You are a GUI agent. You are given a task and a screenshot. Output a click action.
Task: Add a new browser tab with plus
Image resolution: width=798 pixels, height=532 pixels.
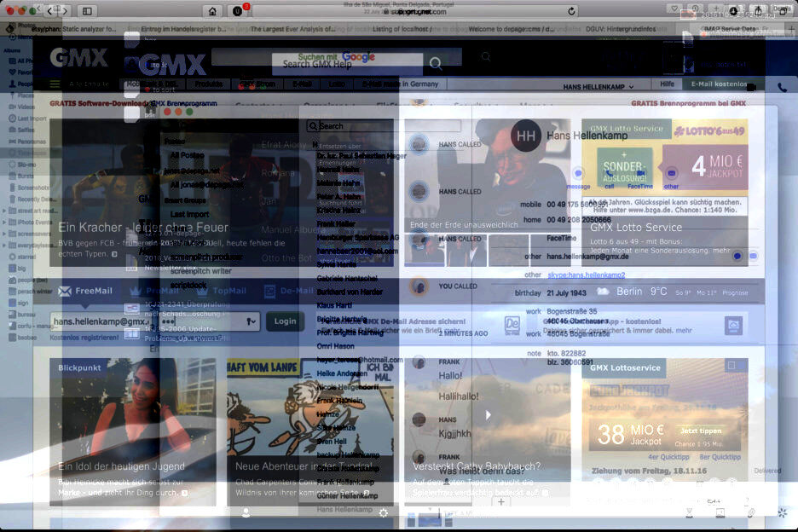(x=792, y=30)
